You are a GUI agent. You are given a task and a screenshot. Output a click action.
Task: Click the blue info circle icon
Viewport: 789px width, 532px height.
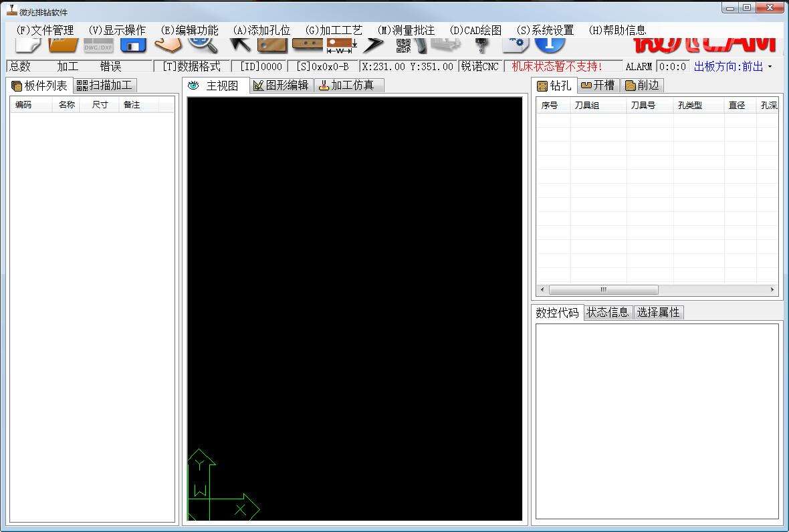(550, 45)
